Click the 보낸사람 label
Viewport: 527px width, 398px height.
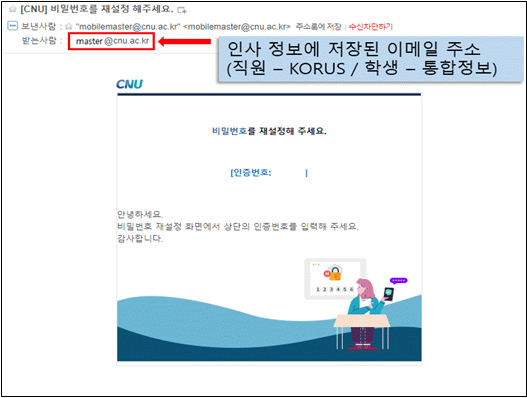coord(39,26)
